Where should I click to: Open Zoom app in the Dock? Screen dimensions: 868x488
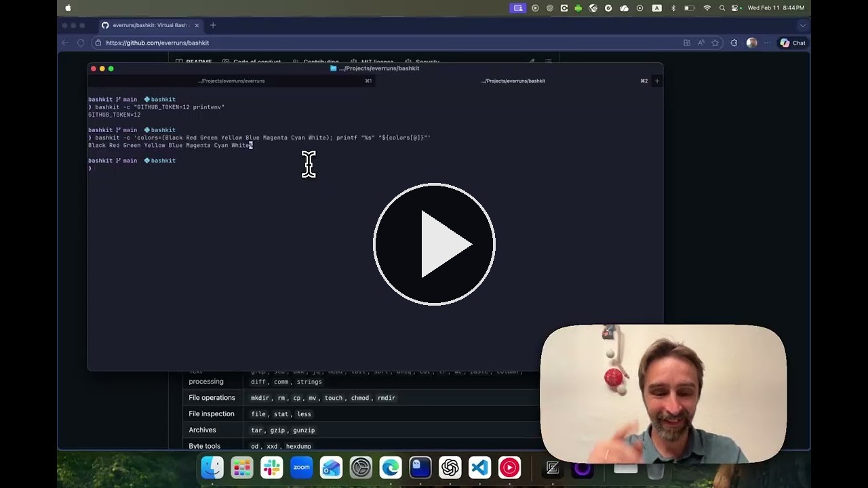point(302,468)
